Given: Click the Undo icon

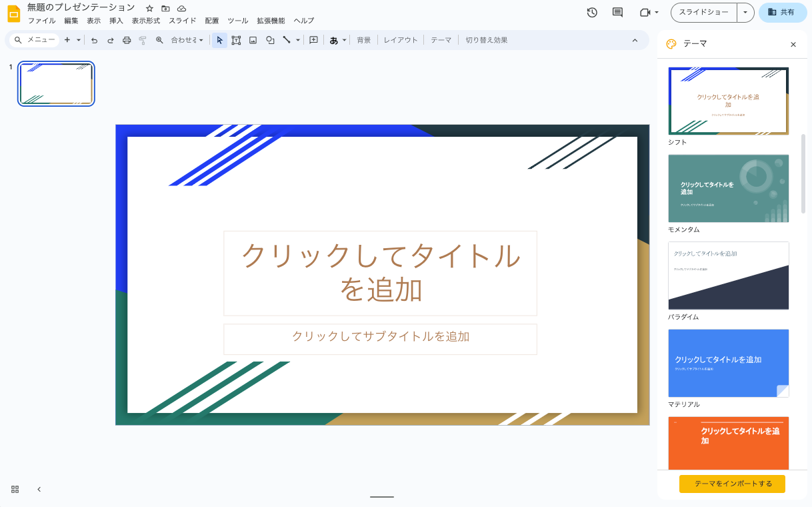Looking at the screenshot, I should click(x=95, y=40).
